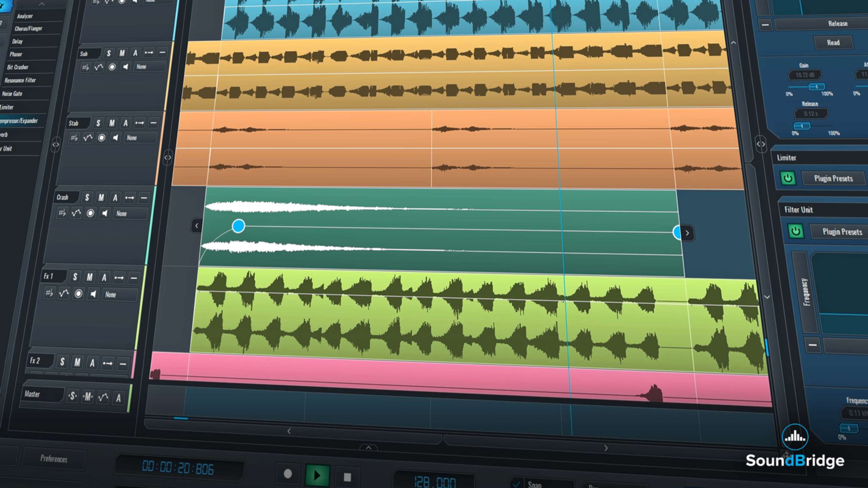Viewport: 868px width, 488px height.
Task: Click the automation curve icon on the Crash track
Action: click(76, 213)
